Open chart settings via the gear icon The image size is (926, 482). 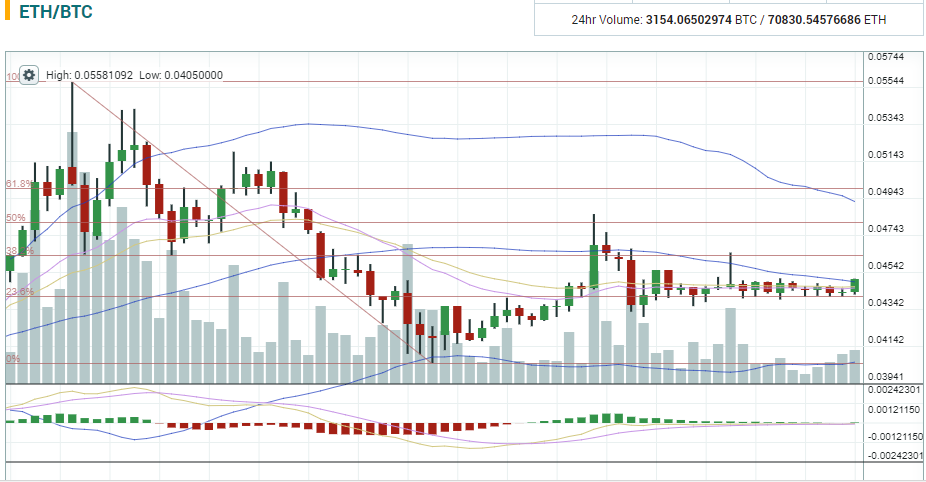point(29,75)
